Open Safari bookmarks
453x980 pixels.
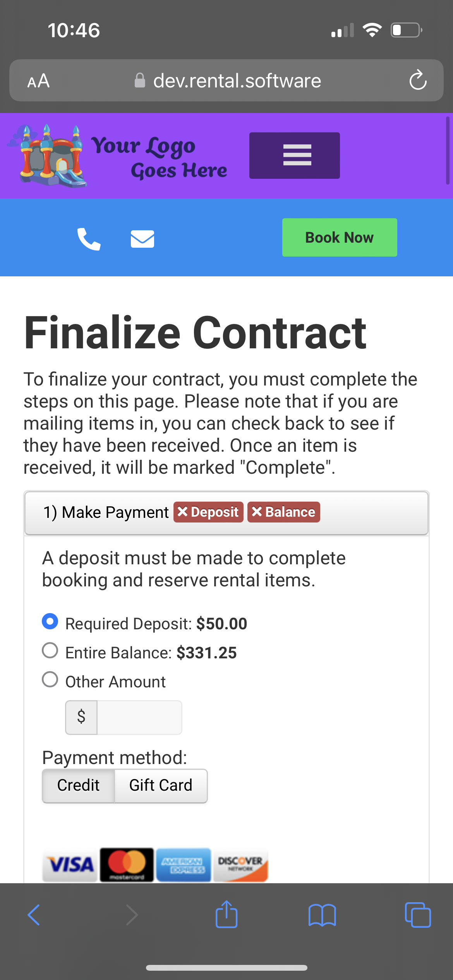coord(322,915)
